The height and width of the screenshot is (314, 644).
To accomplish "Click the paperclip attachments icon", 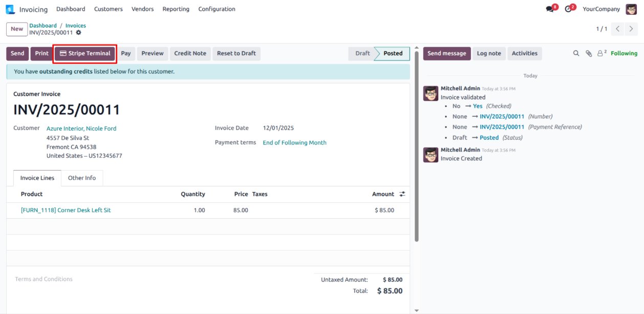I will coord(589,53).
